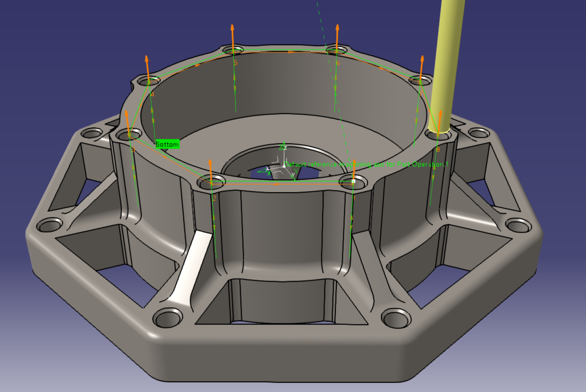
Task: Click the white selection square at hole 1
Action: click(x=353, y=181)
